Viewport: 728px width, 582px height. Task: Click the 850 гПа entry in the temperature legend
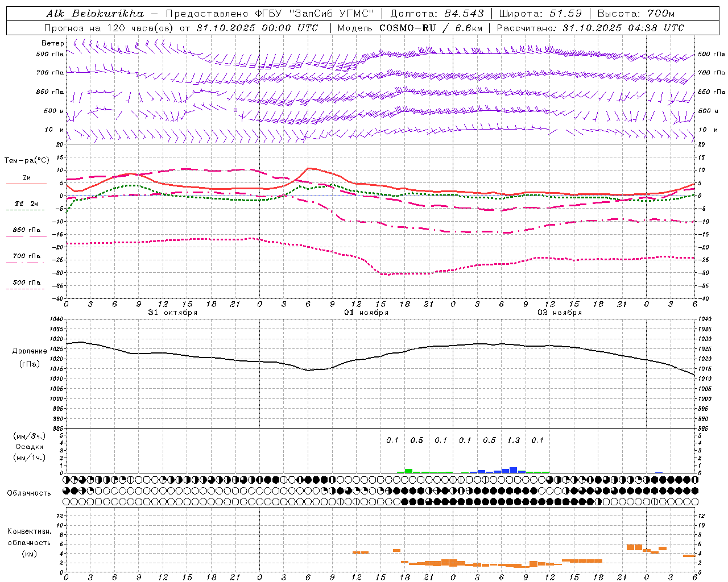pos(27,230)
